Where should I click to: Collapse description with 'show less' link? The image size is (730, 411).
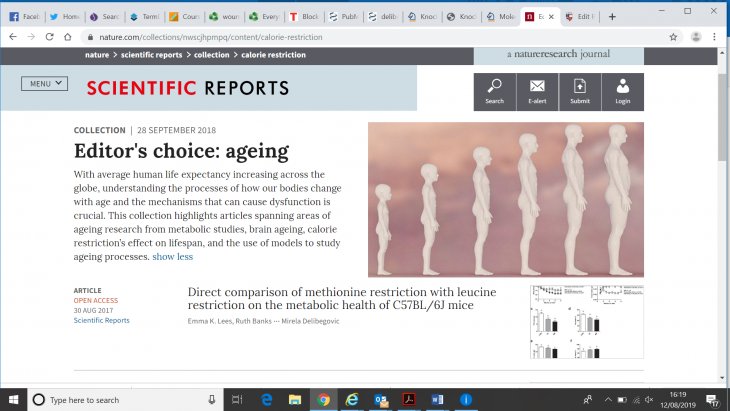coord(172,257)
